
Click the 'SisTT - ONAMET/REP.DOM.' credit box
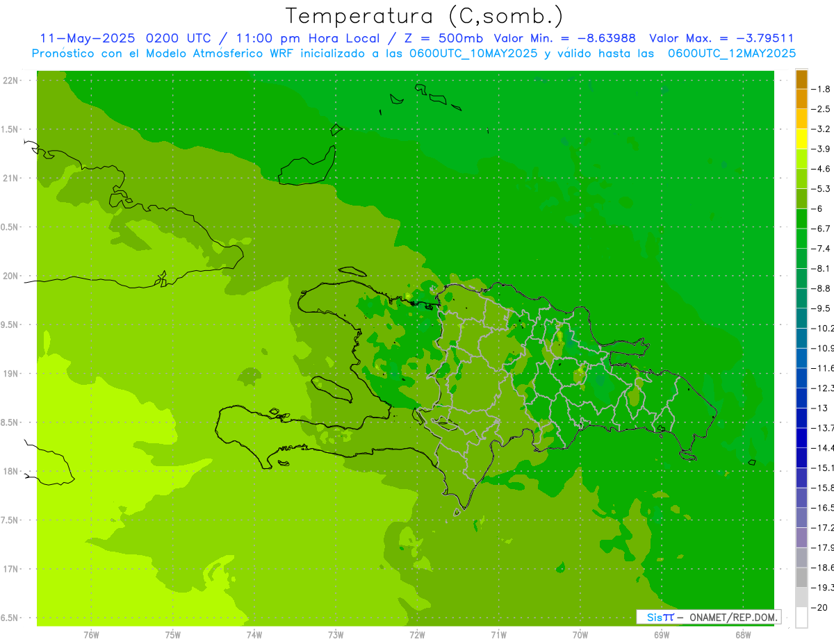click(x=709, y=617)
